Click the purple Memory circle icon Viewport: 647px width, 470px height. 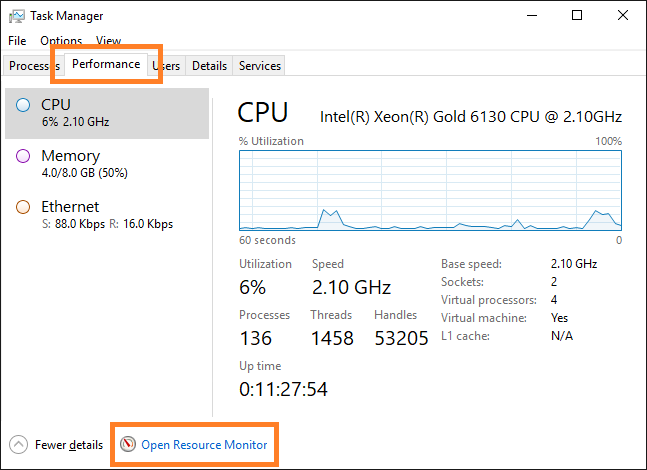coord(23,156)
